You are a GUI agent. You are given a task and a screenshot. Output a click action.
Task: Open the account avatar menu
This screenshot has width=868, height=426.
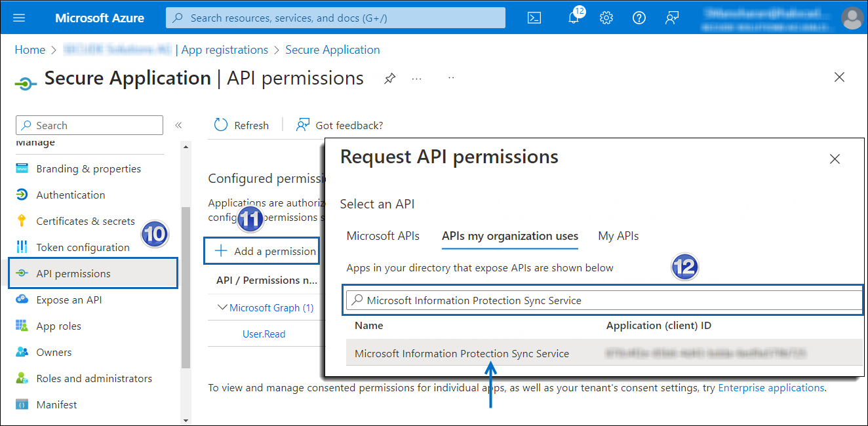852,18
